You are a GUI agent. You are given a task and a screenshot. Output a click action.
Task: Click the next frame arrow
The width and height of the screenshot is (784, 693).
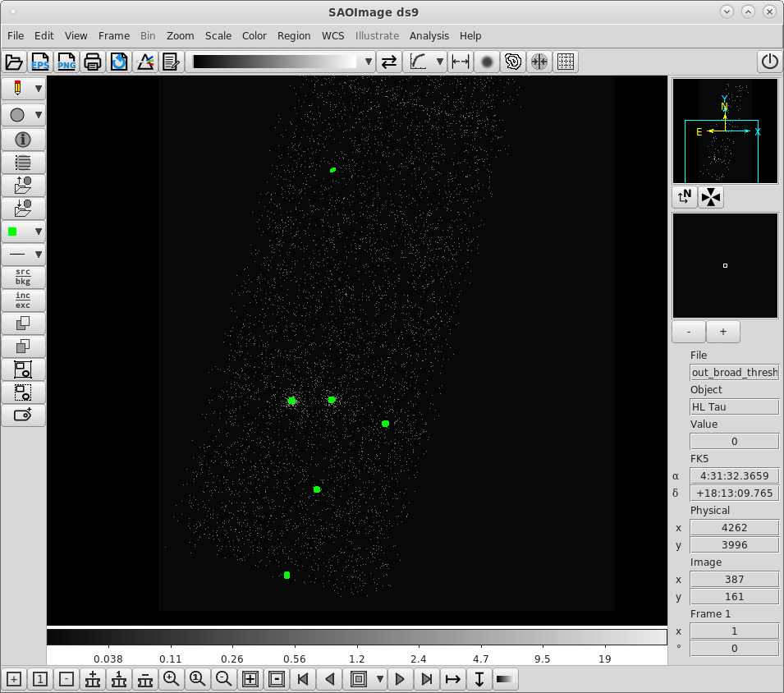400,679
